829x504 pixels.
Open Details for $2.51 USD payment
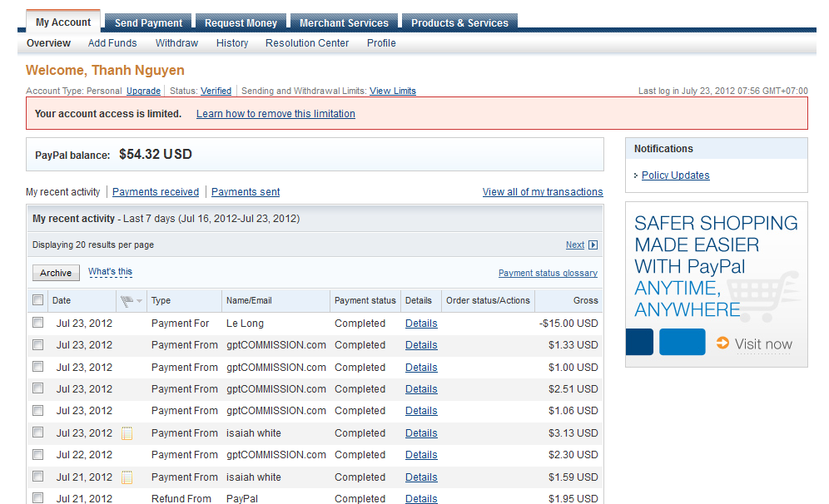421,389
